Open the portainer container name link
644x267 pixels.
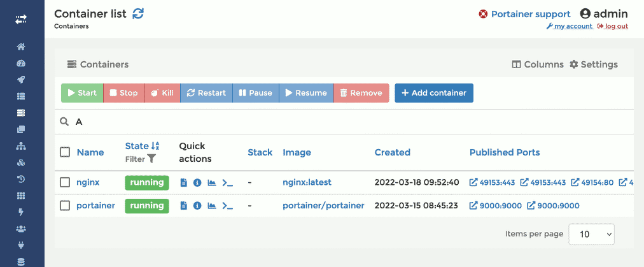95,205
